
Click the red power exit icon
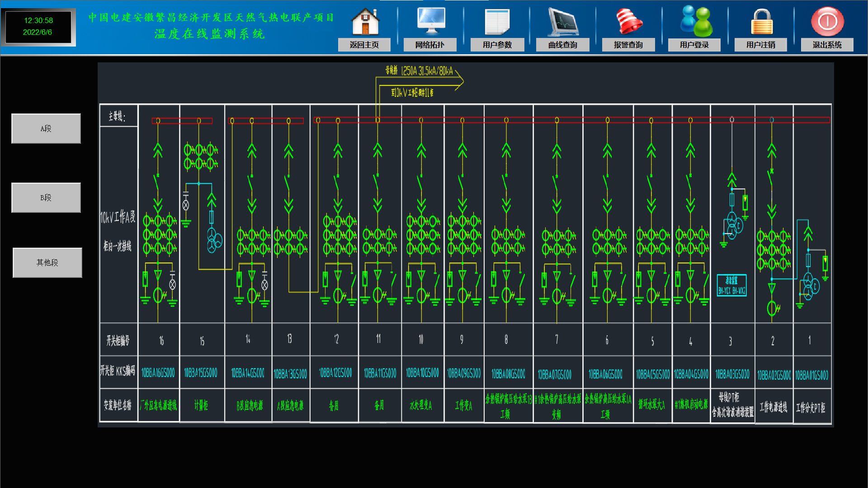827,21
